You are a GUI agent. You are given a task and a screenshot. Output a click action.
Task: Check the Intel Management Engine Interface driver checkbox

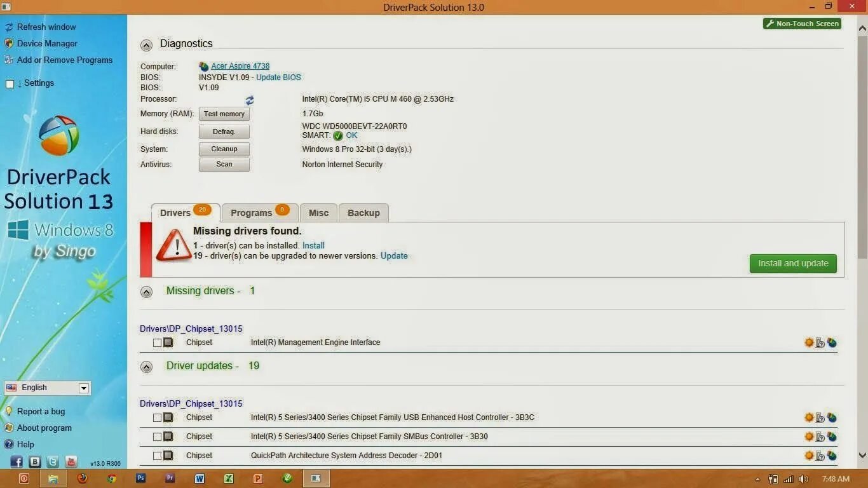[157, 343]
